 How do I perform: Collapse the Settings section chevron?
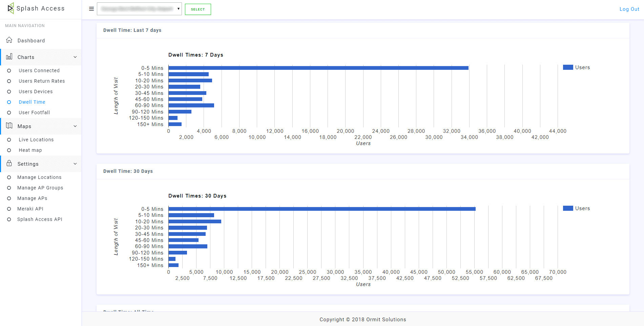click(x=75, y=164)
